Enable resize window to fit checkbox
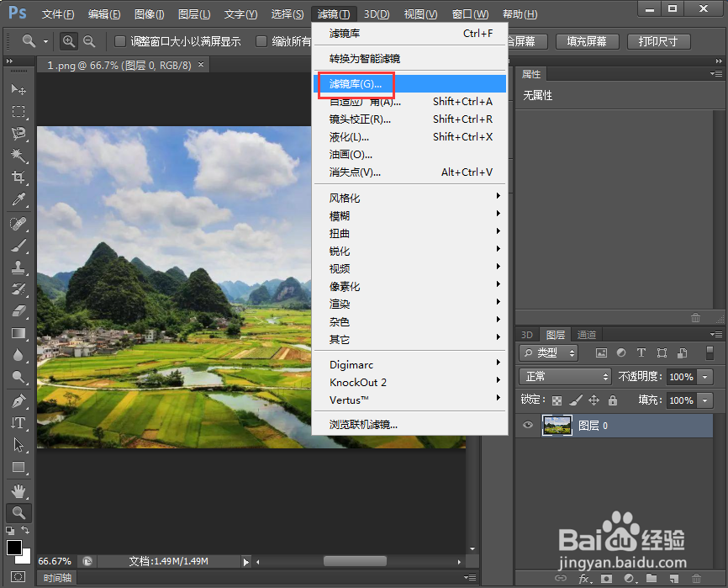Image resolution: width=728 pixels, height=588 pixels. click(x=119, y=41)
